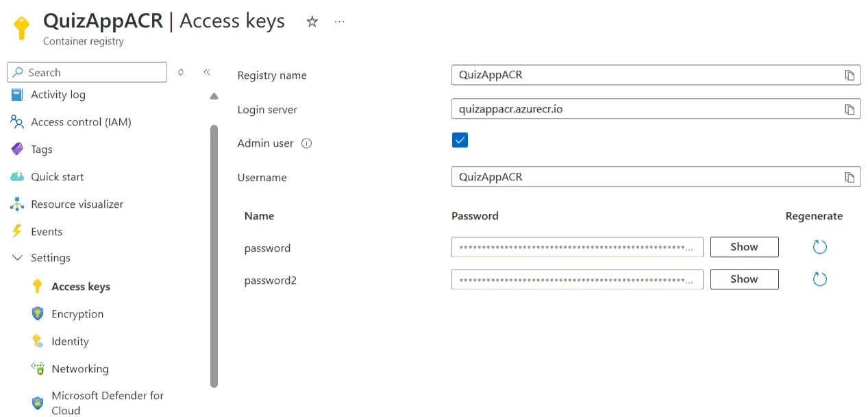Open Resource visualizer
This screenshot has width=868, height=417.
pos(77,204)
